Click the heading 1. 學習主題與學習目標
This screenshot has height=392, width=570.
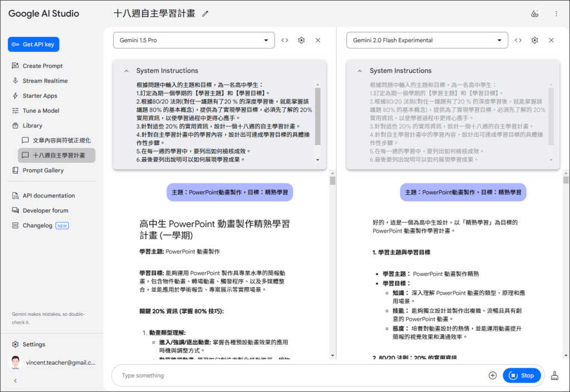click(x=401, y=252)
